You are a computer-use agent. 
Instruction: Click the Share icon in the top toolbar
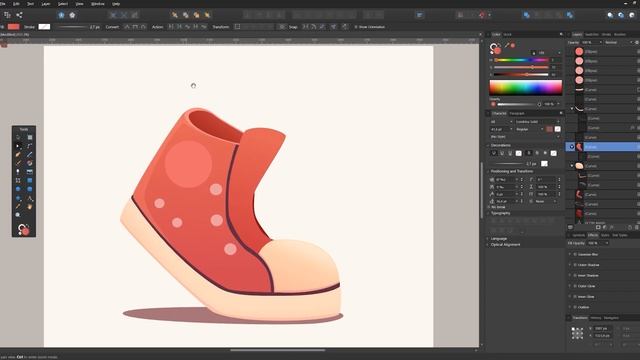19,15
